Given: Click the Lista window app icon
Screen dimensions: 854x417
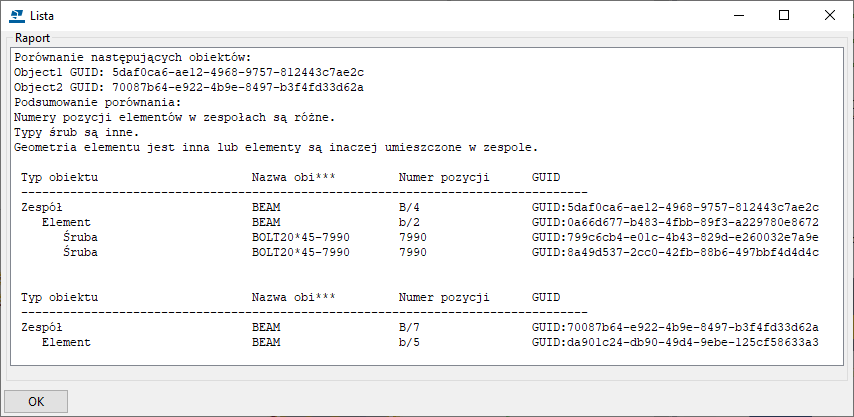Looking at the screenshot, I should tap(16, 15).
